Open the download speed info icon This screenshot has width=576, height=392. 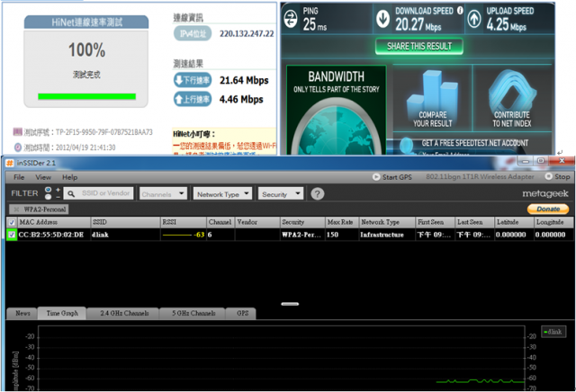(x=460, y=11)
